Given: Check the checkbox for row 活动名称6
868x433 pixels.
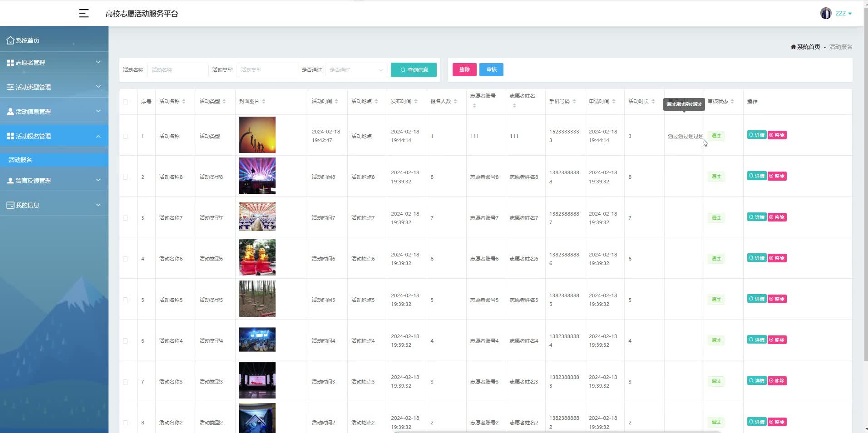Looking at the screenshot, I should click(x=126, y=259).
